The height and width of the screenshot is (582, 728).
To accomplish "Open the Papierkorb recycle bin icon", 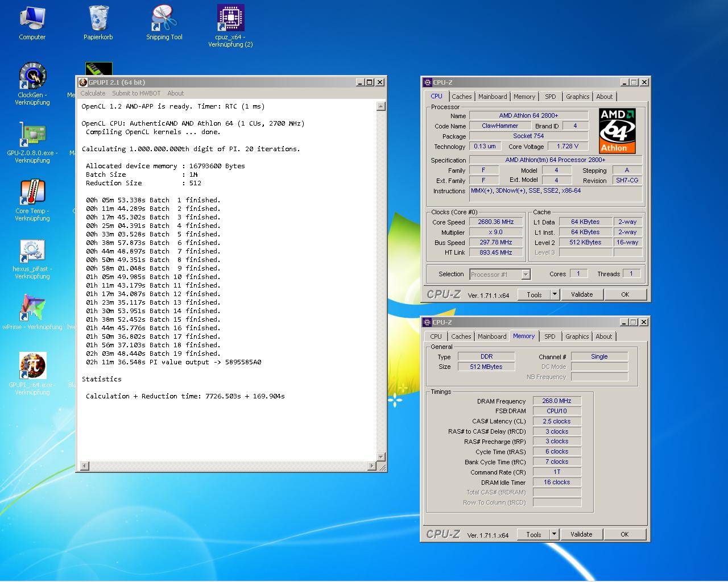I will click(x=98, y=23).
